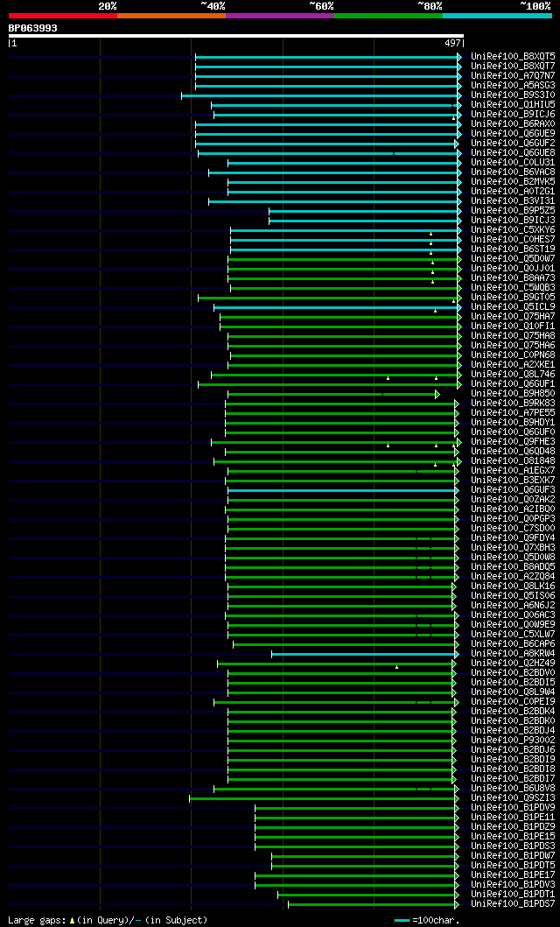Choose the UniRef100_C0PEI9 entry
This screenshot has width=560, height=927.
(514, 702)
